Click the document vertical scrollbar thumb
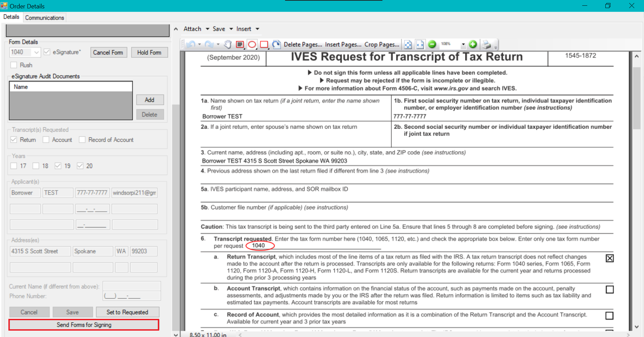The image size is (644, 337). [x=636, y=98]
